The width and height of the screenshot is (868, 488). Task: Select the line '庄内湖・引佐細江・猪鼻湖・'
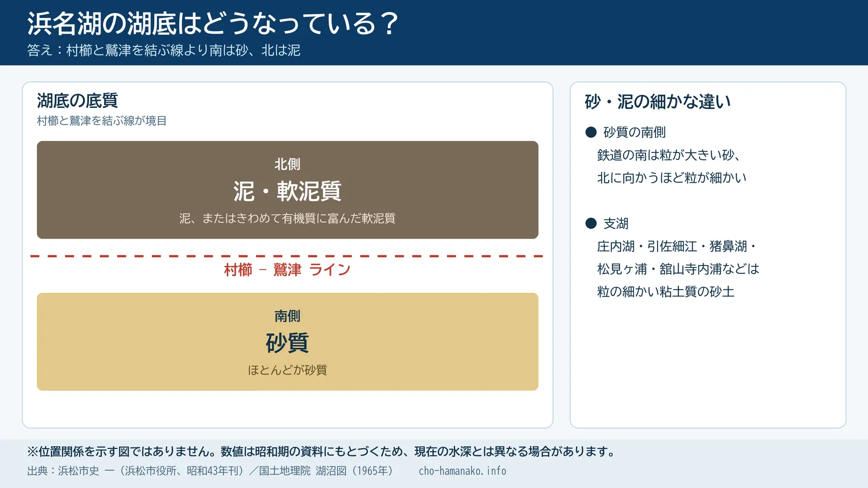point(677,246)
